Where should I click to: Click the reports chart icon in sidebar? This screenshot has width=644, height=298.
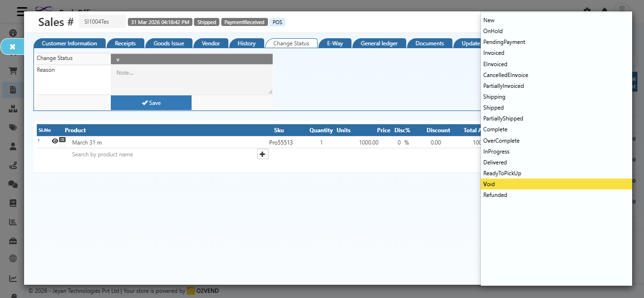point(13,221)
